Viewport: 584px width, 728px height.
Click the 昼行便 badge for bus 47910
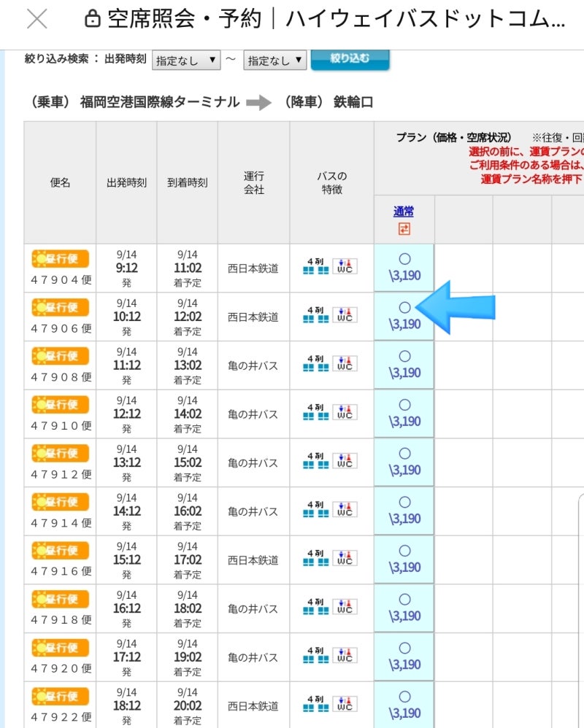pyautogui.click(x=61, y=405)
